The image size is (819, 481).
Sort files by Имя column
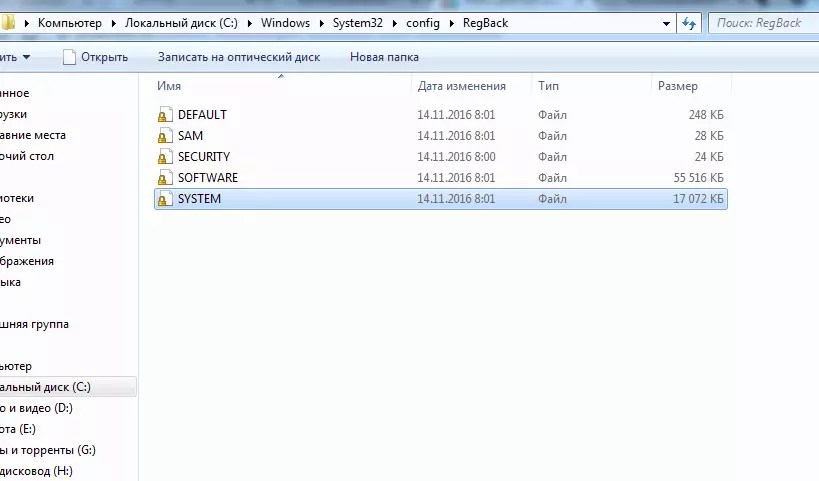(x=168, y=86)
